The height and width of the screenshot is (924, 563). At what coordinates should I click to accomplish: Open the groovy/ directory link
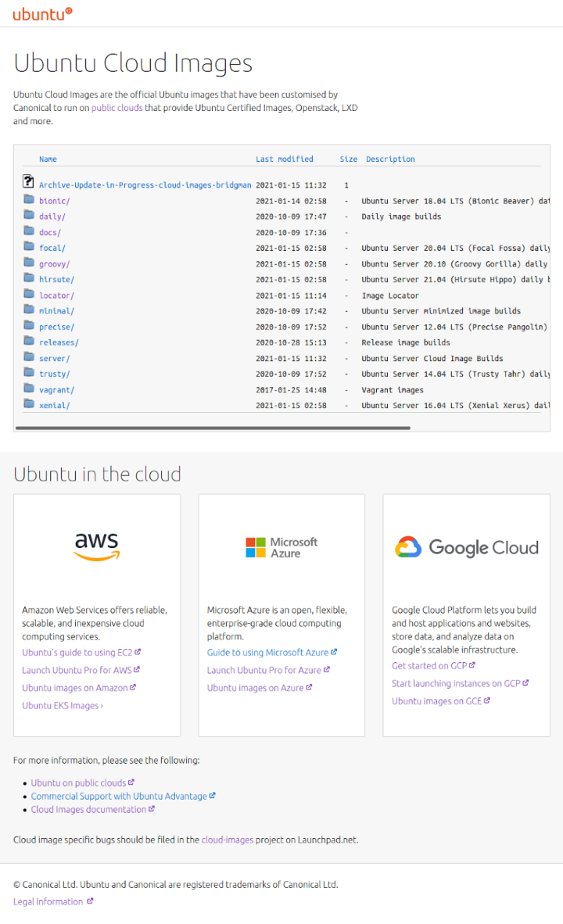54,264
